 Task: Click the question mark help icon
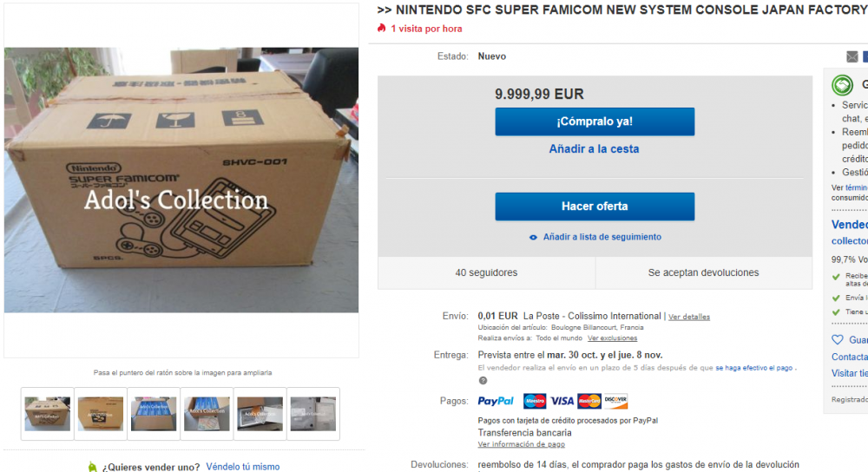pyautogui.click(x=483, y=381)
